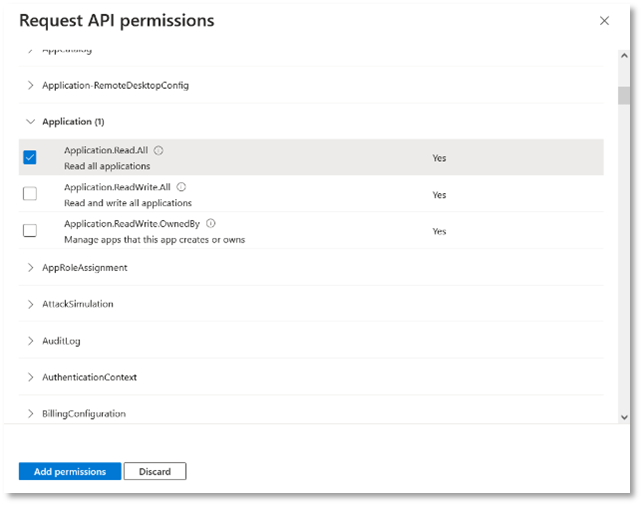Tick the Application.ReadWrite.OwnedBy checkbox
The height and width of the screenshot is (505, 642).
tap(30, 231)
